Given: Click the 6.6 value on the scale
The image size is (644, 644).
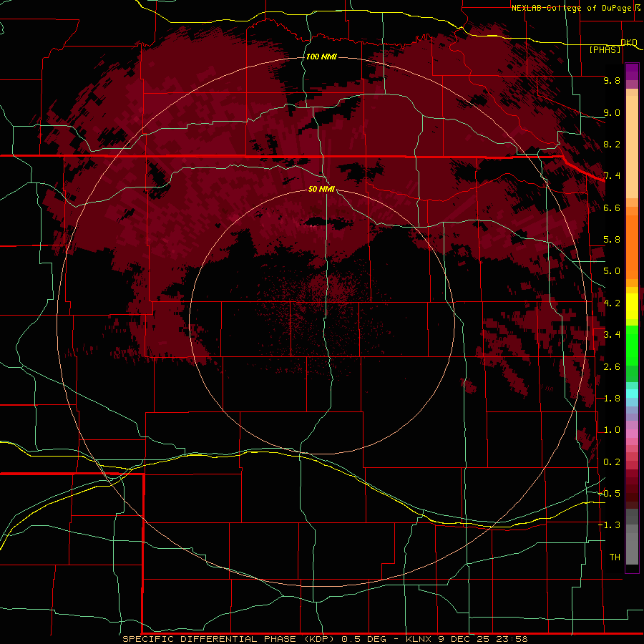Looking at the screenshot, I should coord(612,208).
